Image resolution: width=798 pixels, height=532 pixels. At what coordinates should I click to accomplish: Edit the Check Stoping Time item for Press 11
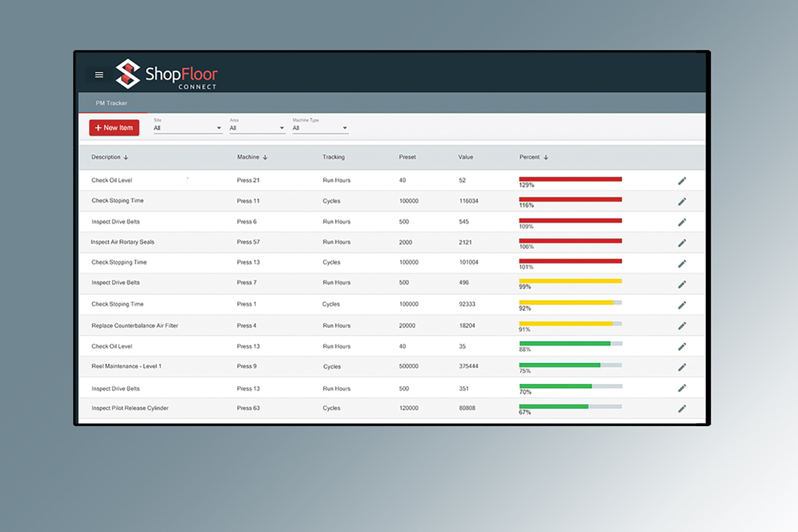[x=682, y=201]
